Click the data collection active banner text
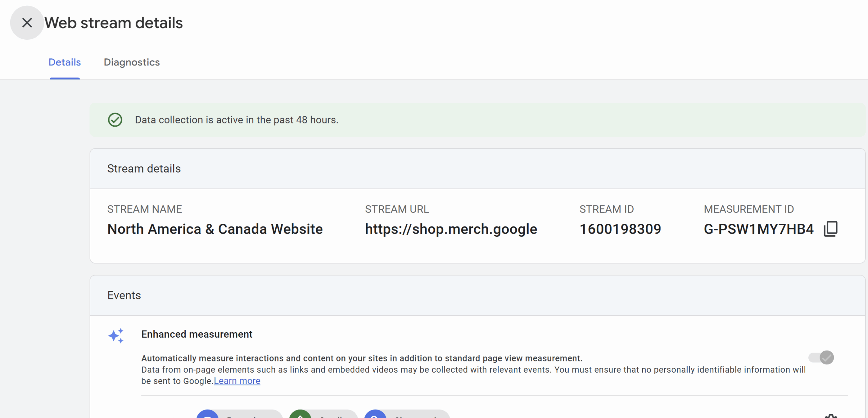The height and width of the screenshot is (418, 868). (x=237, y=120)
